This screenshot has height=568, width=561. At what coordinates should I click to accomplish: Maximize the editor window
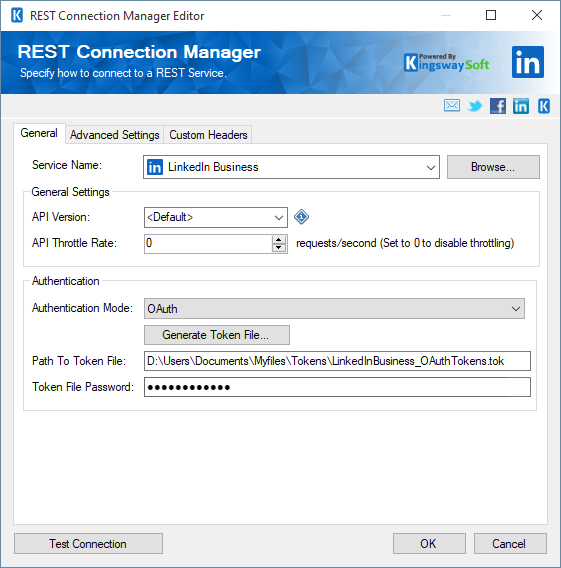point(491,15)
